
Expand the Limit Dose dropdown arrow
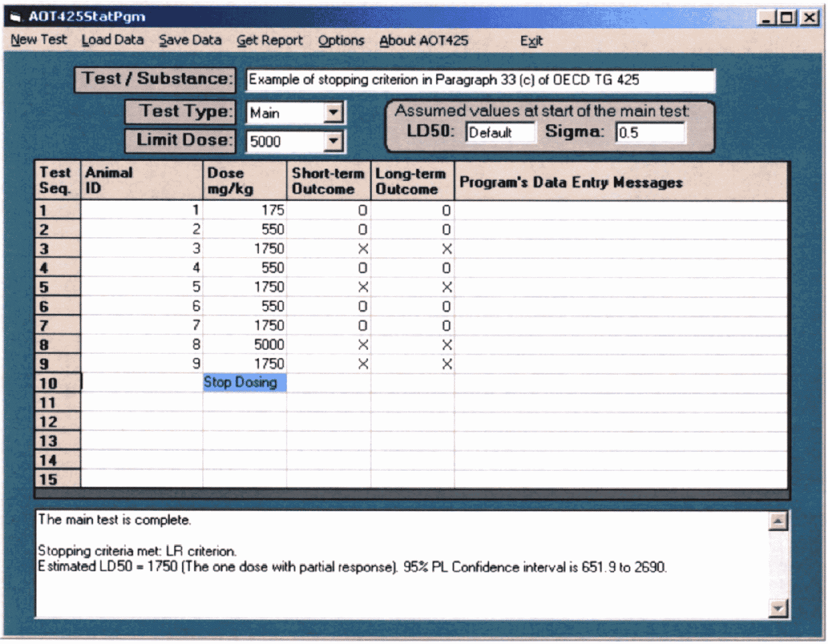[333, 141]
